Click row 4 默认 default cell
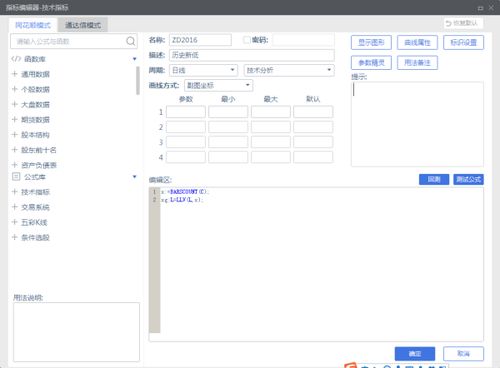Image resolution: width=500 pixels, height=368 pixels. point(313,157)
